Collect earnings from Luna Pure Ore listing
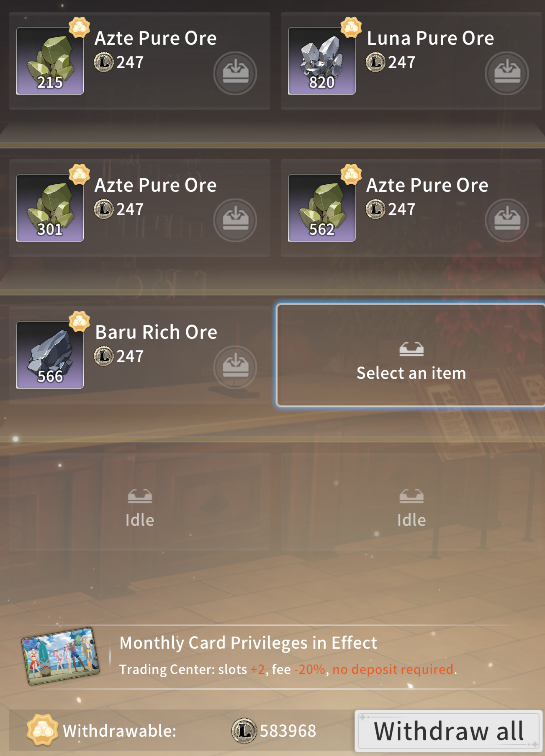545x756 pixels. click(507, 73)
